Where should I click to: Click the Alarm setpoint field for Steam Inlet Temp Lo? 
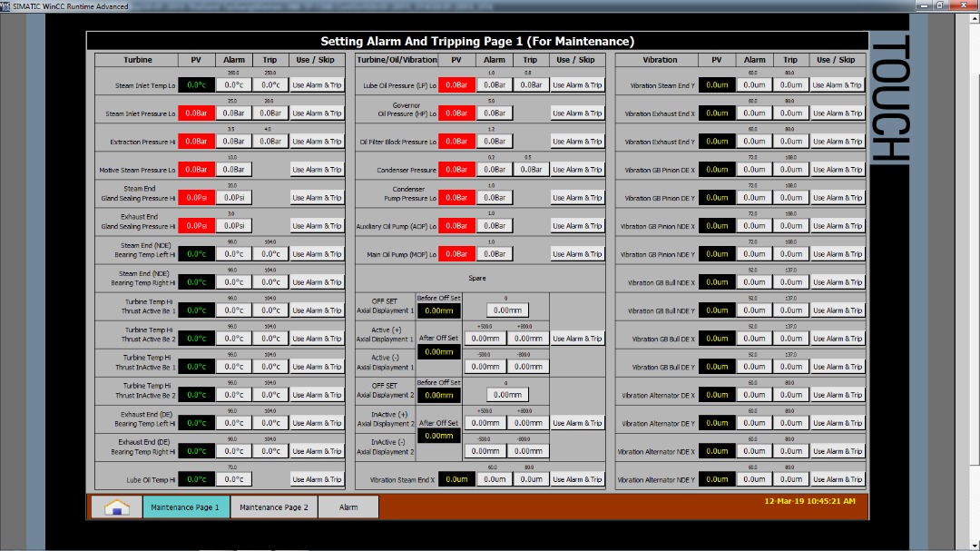click(233, 85)
